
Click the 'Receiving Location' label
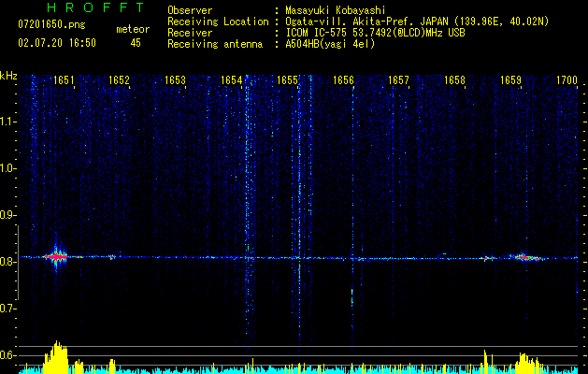click(x=218, y=22)
